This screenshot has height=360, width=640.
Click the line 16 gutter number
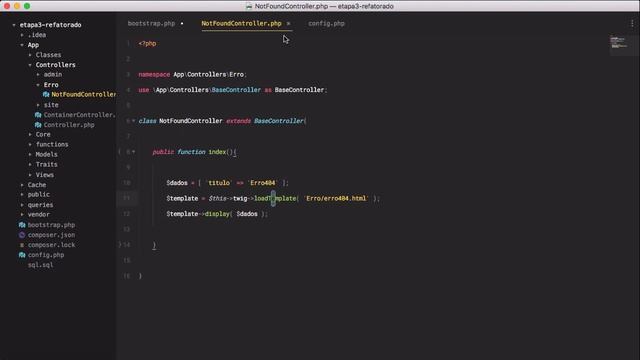click(x=127, y=276)
